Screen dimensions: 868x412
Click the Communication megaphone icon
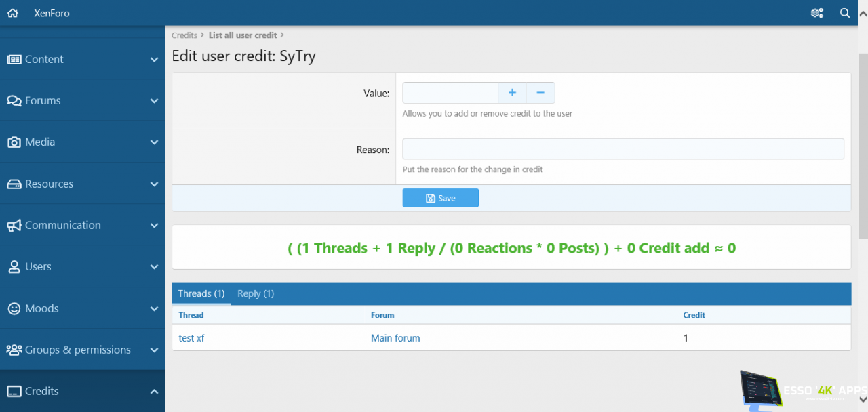click(x=14, y=226)
